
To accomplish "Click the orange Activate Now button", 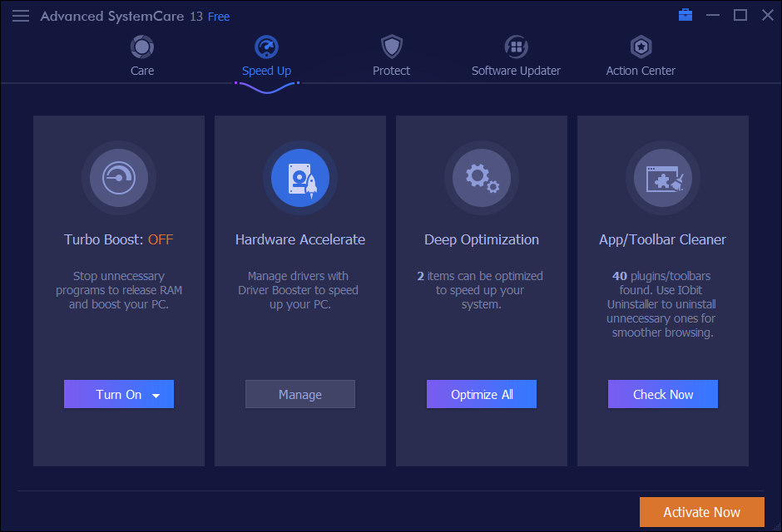I will [x=701, y=512].
